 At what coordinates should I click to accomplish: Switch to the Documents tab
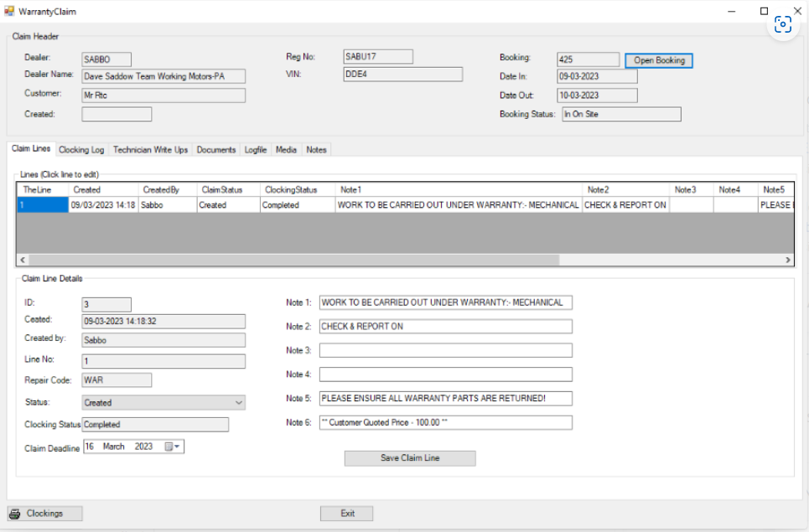click(x=216, y=149)
